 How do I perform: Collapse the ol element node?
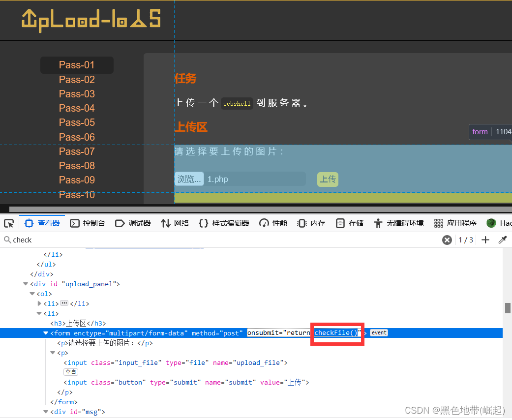(x=32, y=294)
